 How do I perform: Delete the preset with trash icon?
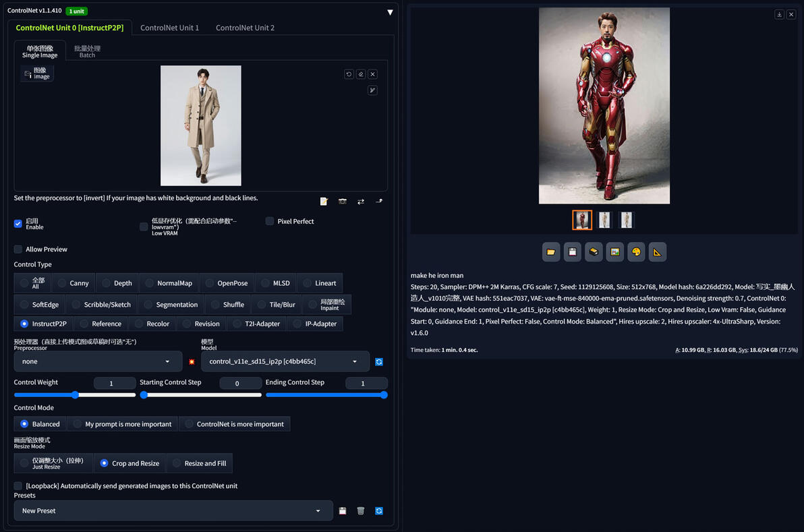tap(360, 511)
